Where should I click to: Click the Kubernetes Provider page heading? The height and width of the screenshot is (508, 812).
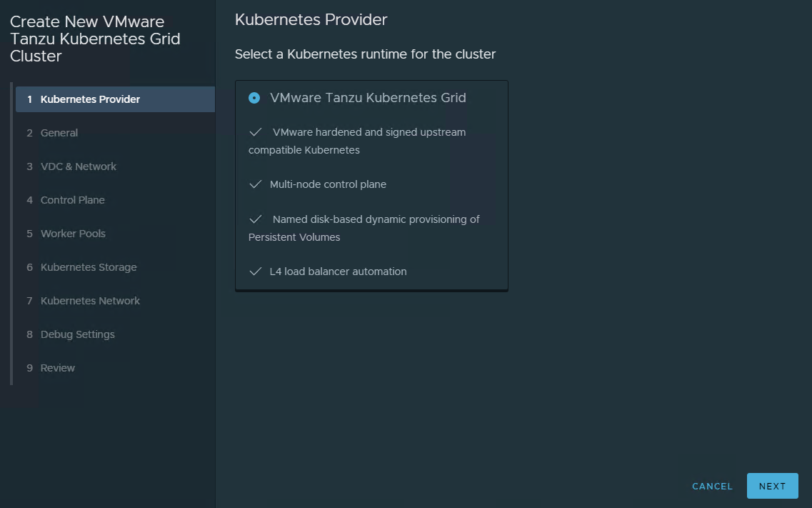click(311, 20)
